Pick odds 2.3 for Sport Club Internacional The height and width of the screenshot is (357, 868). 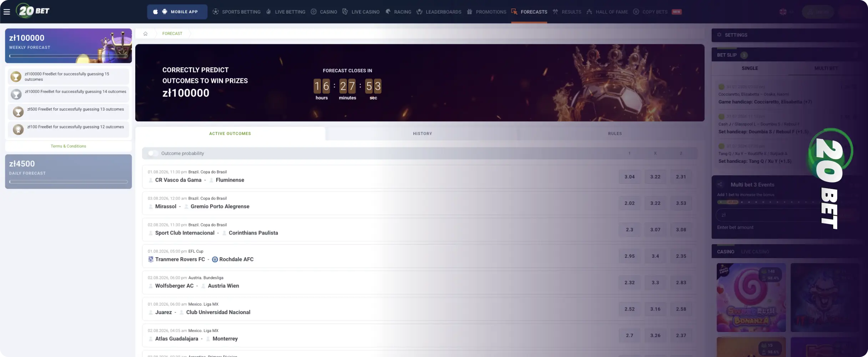click(x=630, y=230)
